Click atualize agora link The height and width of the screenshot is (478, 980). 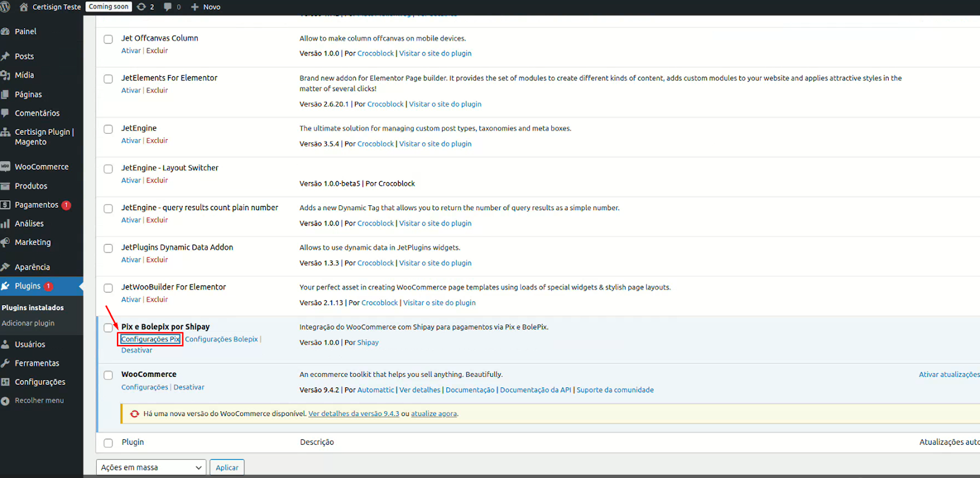coord(434,414)
